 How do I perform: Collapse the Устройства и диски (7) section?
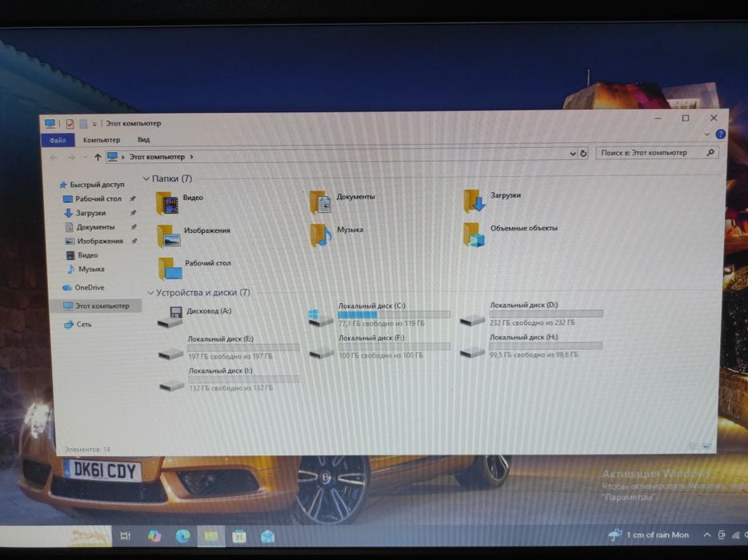150,293
